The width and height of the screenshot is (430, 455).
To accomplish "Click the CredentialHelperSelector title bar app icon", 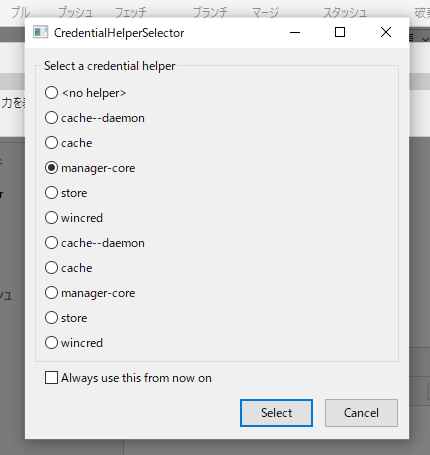I will coord(41,32).
